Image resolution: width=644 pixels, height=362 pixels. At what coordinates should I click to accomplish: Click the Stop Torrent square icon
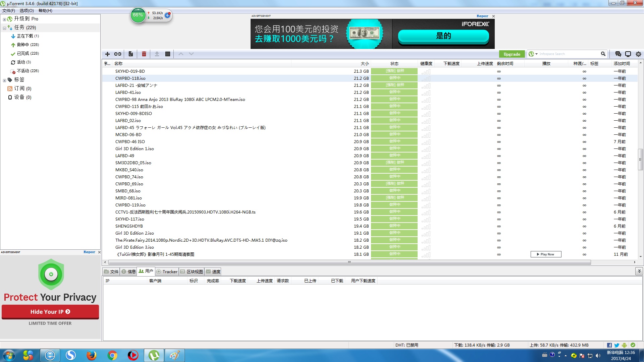(168, 54)
